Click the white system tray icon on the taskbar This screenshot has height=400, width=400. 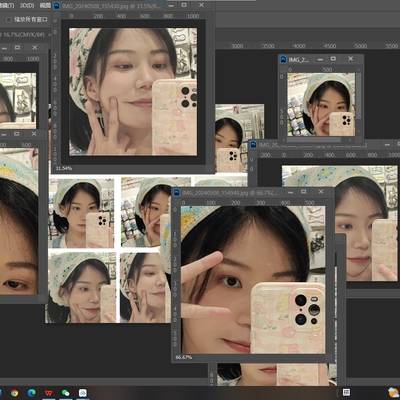[346, 392]
